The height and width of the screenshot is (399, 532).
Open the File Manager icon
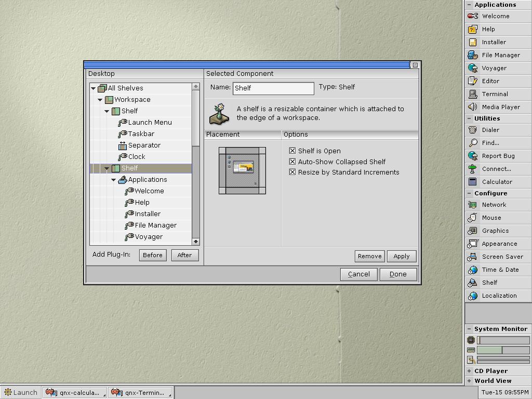tap(473, 55)
